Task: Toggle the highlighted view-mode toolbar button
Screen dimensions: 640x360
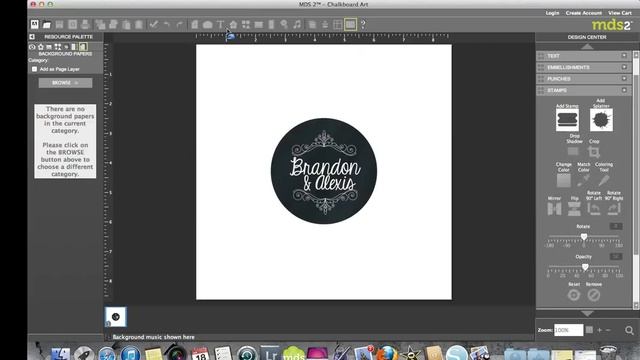Action: click(x=350, y=24)
